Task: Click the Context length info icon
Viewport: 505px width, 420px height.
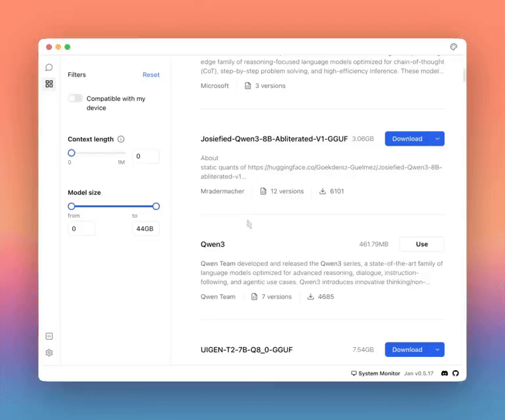Action: point(121,139)
